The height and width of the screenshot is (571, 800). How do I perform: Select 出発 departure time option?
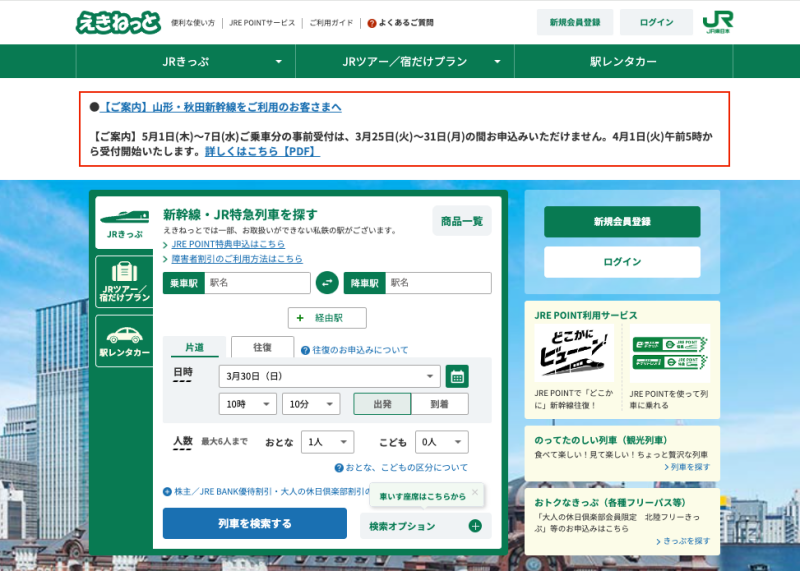coord(382,404)
